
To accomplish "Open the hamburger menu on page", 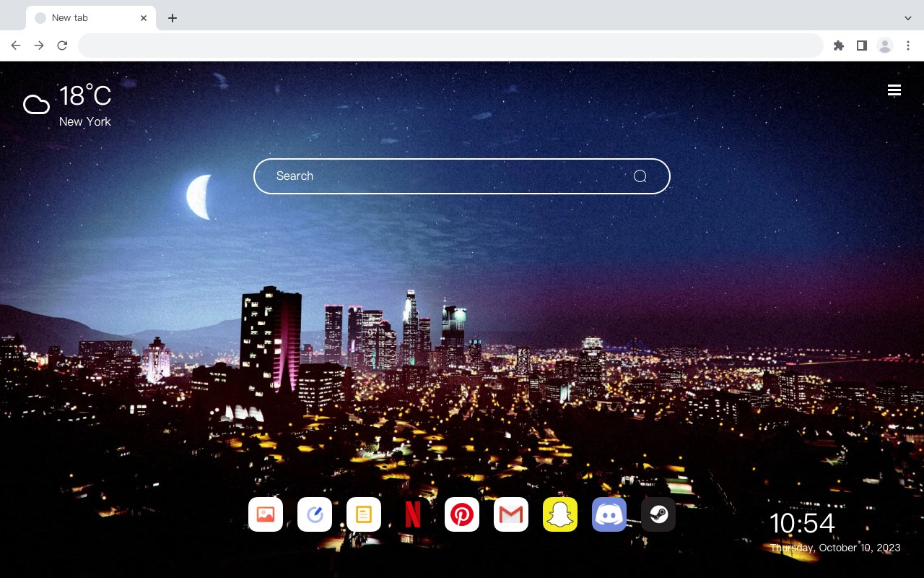I will point(894,90).
